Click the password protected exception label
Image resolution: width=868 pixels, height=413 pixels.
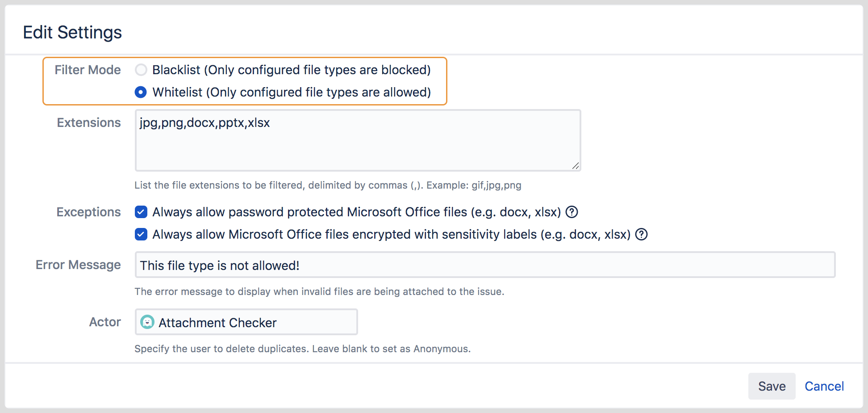pyautogui.click(x=356, y=212)
